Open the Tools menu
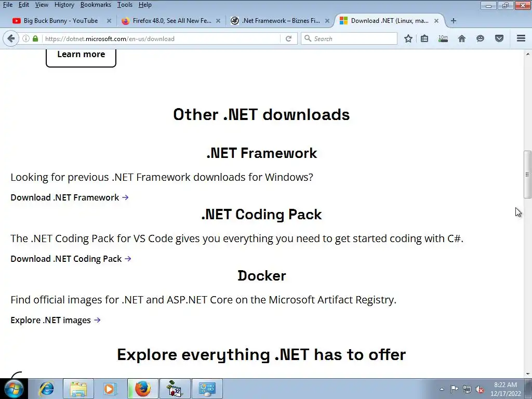532x399 pixels. coord(125,5)
